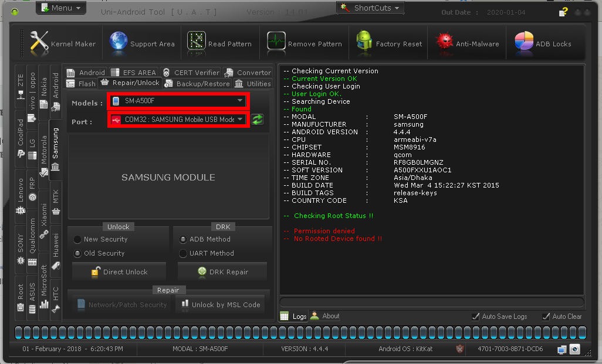This screenshot has height=364, width=602.
Task: Open the Anti-Malware tool
Action: (x=467, y=44)
